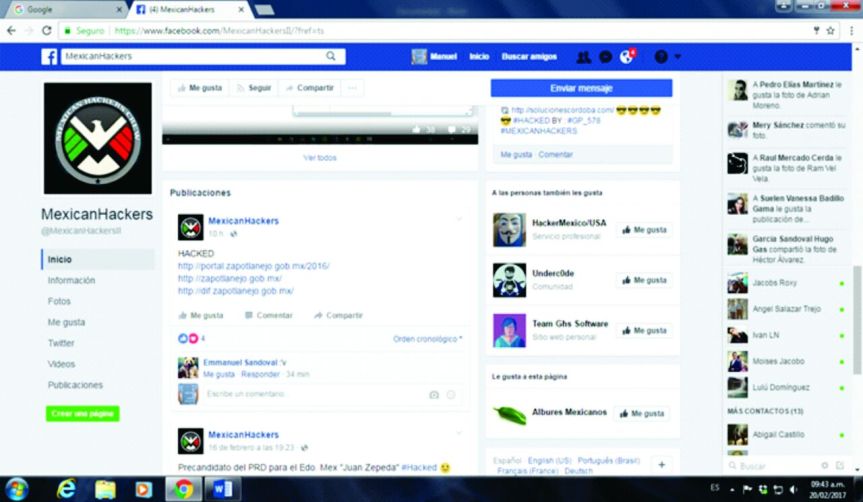Screen dimensions: 863x502
Task: Click Responder under Emmanuel's comment
Action: (260, 374)
